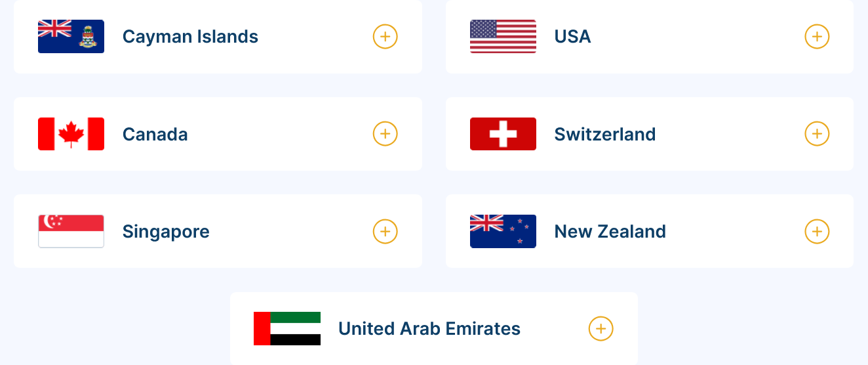Image resolution: width=868 pixels, height=365 pixels.
Task: Click the New Zealand flag icon
Action: [x=503, y=231]
